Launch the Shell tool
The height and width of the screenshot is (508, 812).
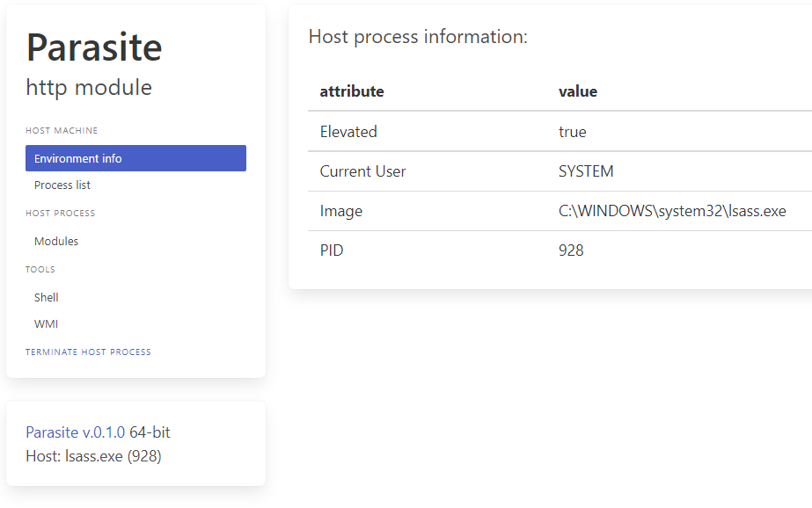click(47, 298)
